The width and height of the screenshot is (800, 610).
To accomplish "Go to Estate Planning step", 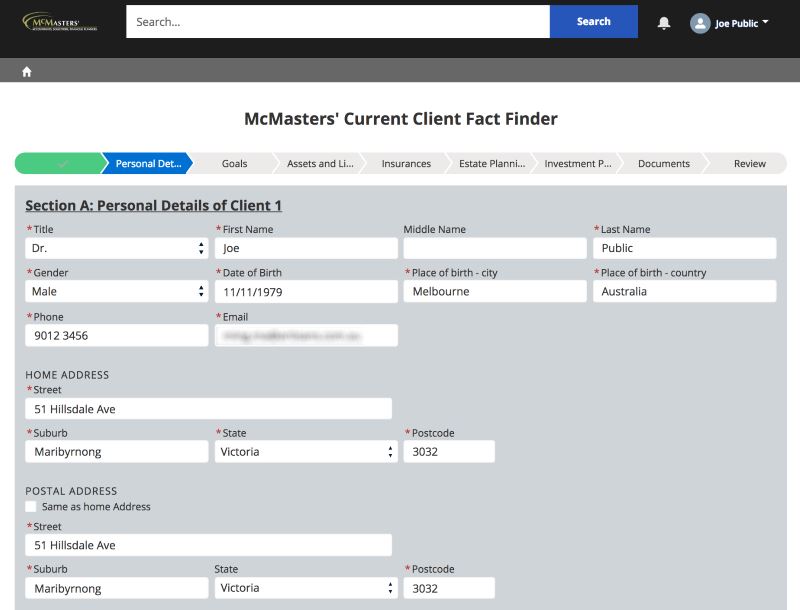I will tap(492, 164).
